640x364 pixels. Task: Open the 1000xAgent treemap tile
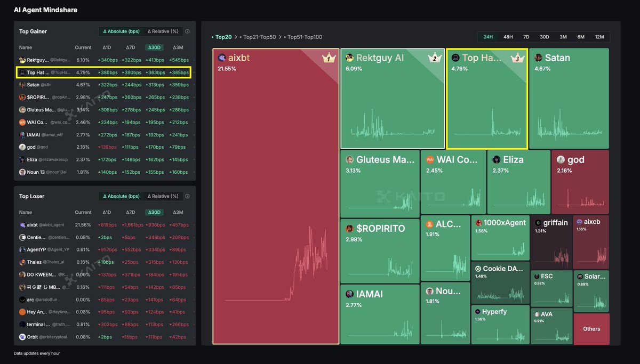point(500,238)
